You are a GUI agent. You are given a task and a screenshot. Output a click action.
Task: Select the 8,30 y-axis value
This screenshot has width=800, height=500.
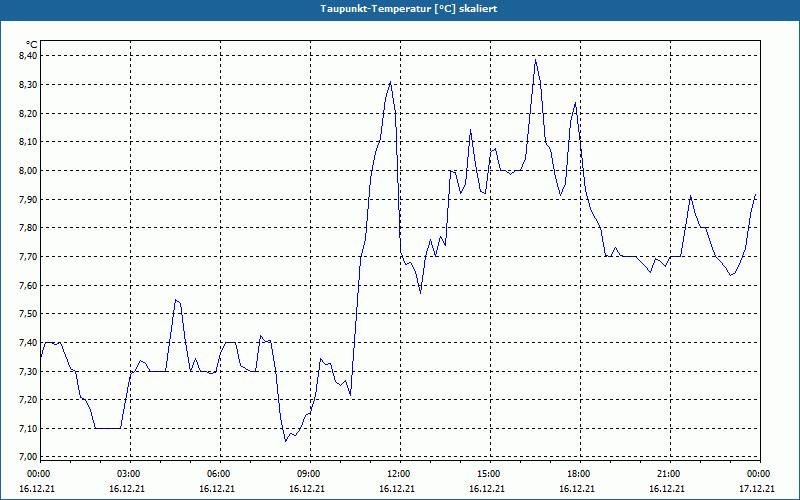[x=27, y=84]
